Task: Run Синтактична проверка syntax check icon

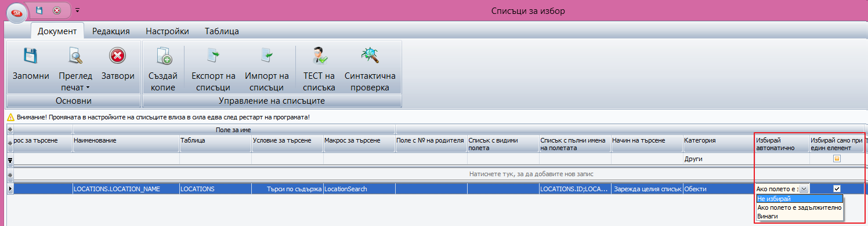Action: [x=370, y=56]
